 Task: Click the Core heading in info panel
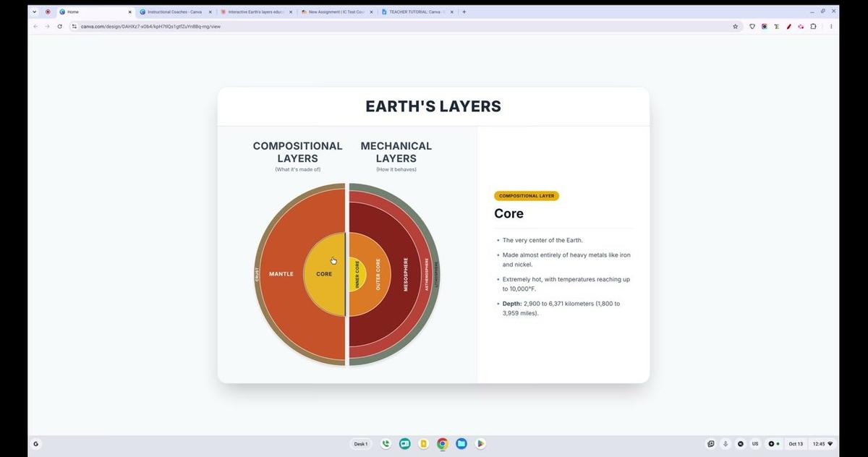[x=509, y=213]
